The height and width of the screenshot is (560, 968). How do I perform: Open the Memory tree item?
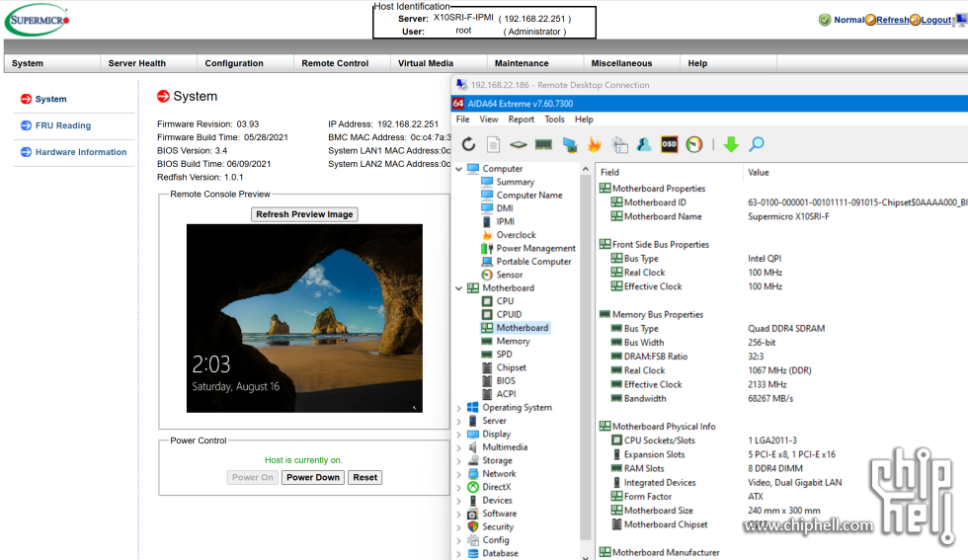point(513,341)
